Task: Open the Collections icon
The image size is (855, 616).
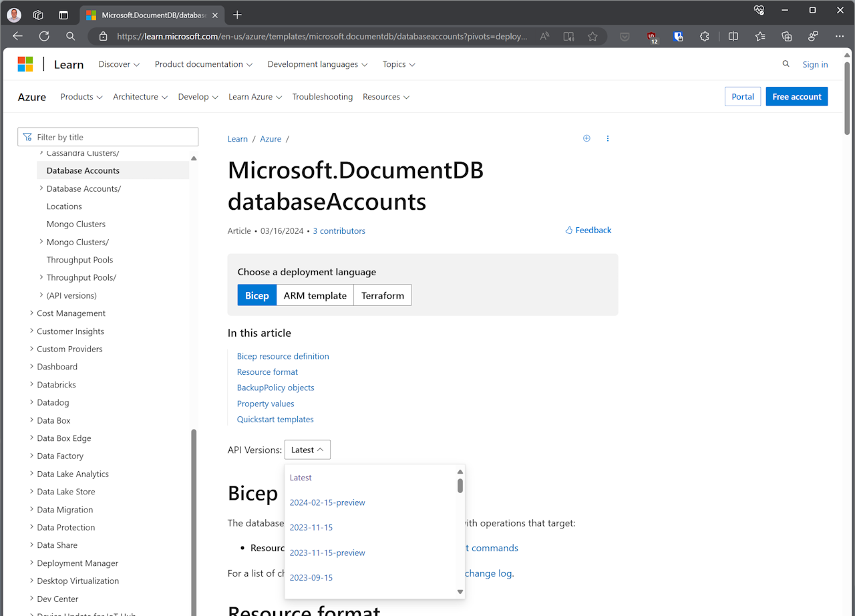Action: coord(786,37)
